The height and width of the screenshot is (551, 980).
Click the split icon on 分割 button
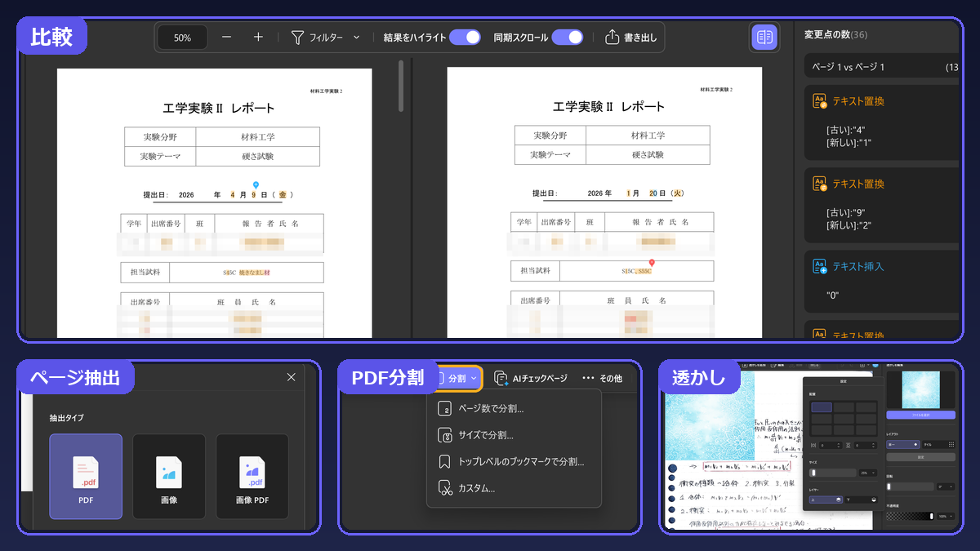(441, 378)
